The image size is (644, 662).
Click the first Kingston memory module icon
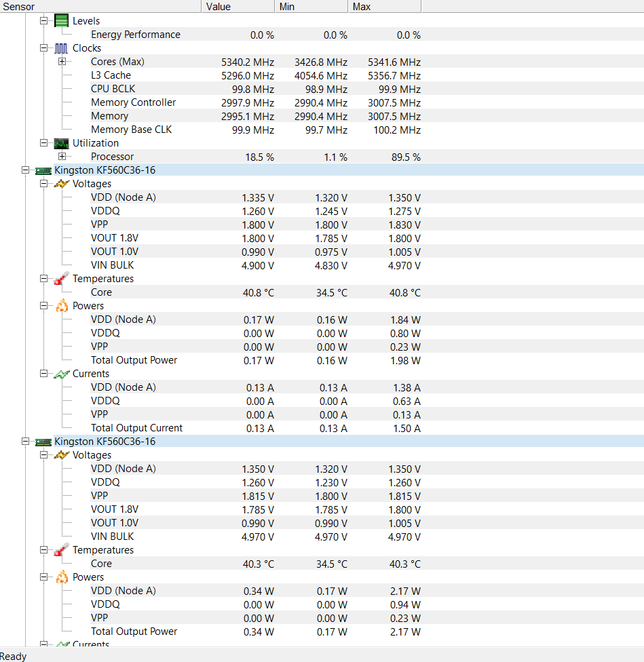(x=43, y=170)
